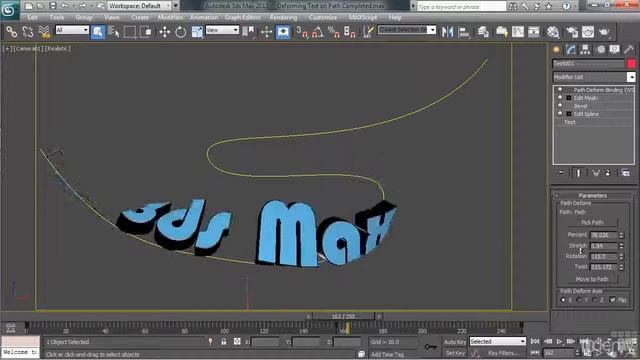Activate Select and Move tool

164,32
